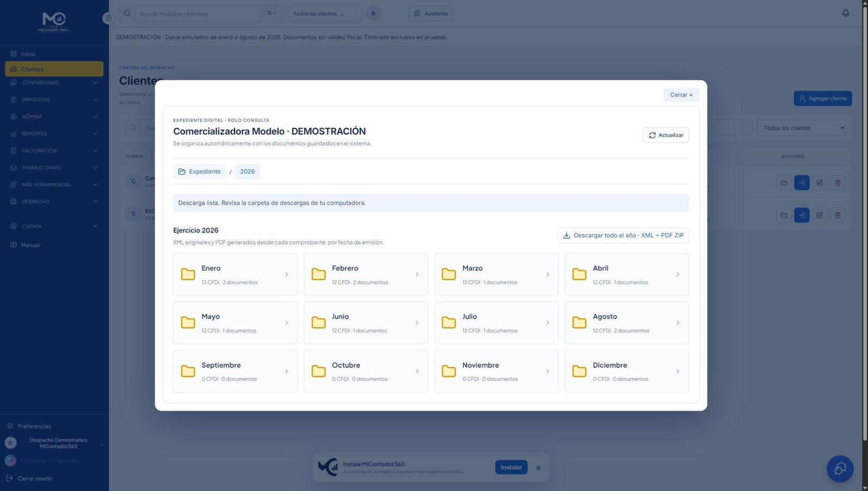Open the Agosto folder card

pos(627,323)
